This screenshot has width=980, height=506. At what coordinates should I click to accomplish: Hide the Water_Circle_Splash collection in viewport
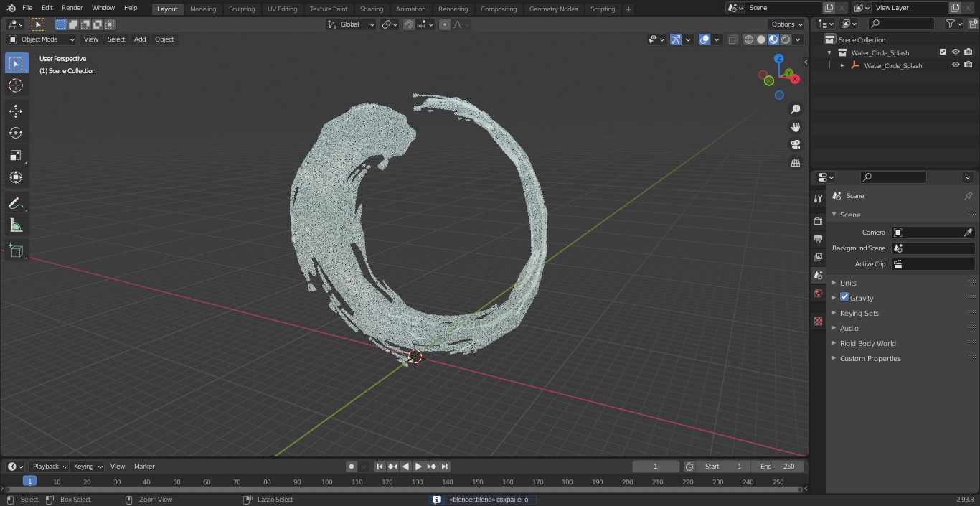click(x=955, y=52)
